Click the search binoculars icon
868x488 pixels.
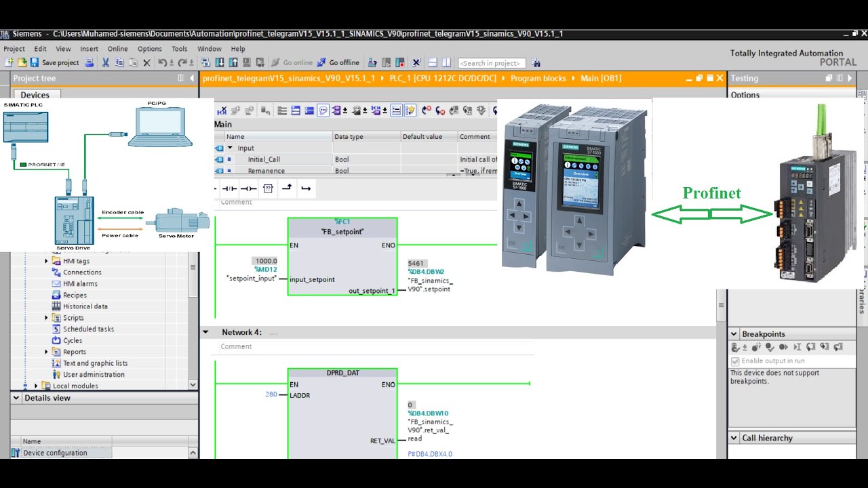point(536,63)
